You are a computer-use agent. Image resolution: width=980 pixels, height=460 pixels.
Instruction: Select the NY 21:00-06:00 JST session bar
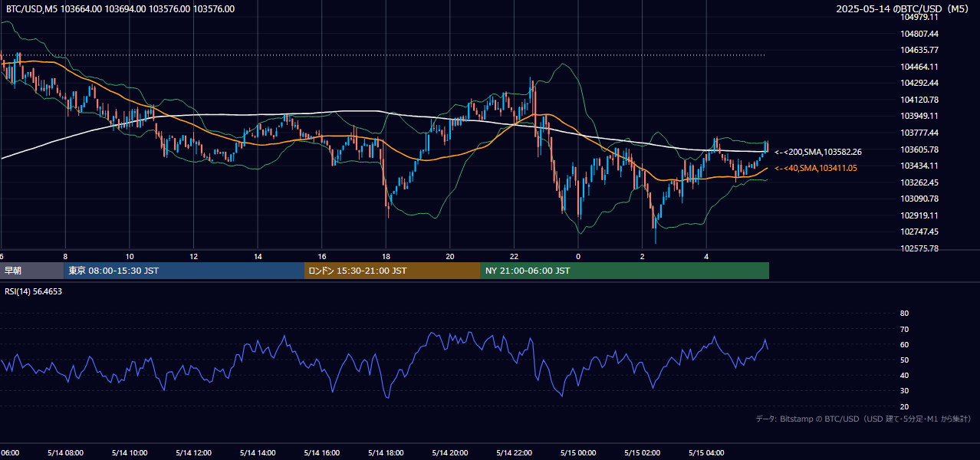[625, 271]
